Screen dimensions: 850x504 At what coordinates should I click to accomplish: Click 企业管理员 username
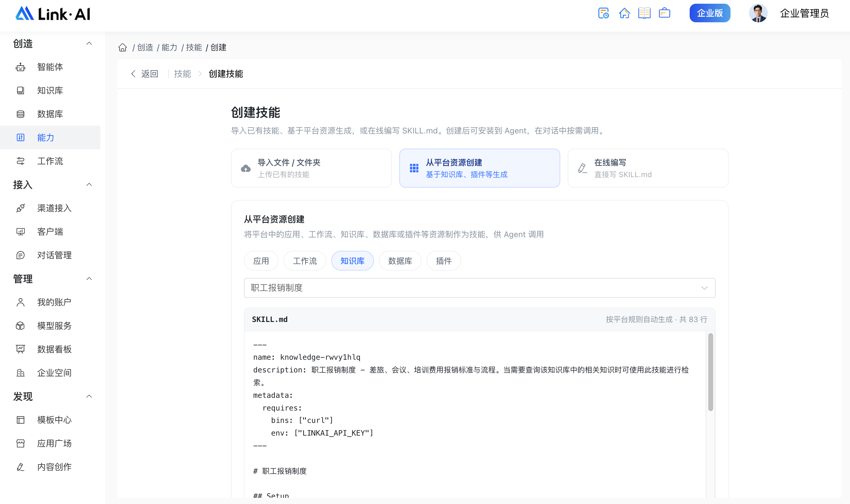point(804,13)
